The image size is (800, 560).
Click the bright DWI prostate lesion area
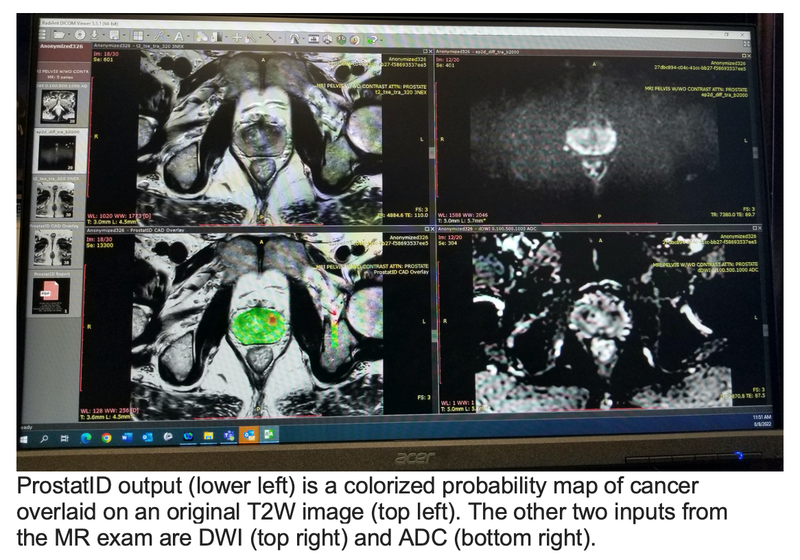pyautogui.click(x=591, y=139)
